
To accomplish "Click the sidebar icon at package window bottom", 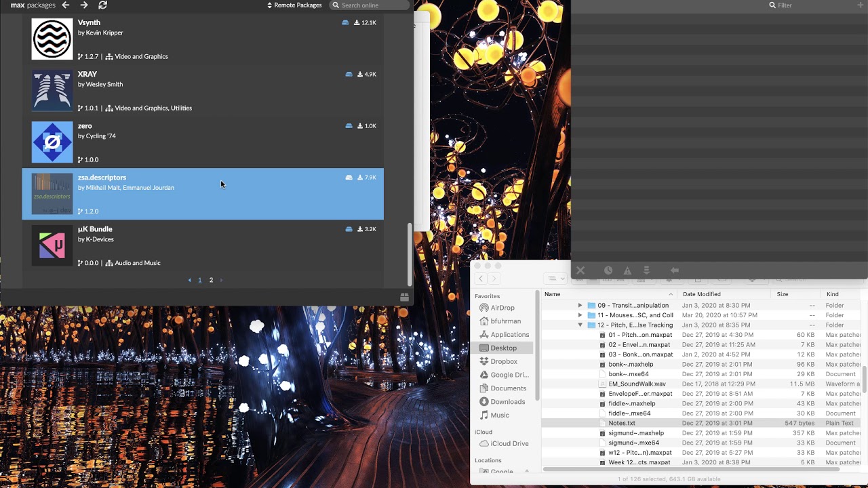I will 404,297.
